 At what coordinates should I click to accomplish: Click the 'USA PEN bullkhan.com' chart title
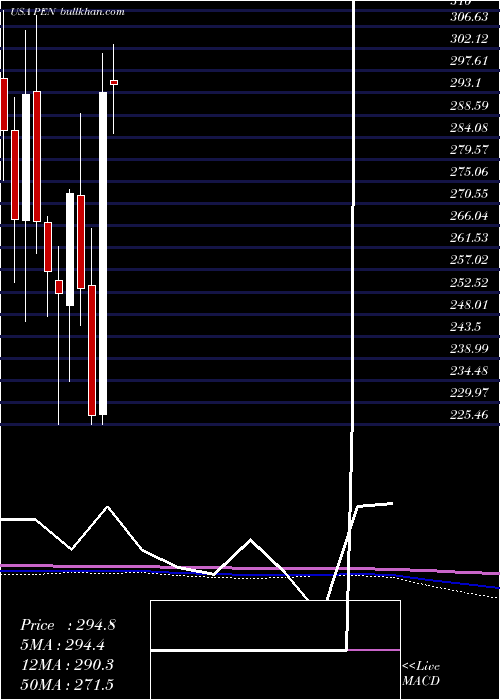[x=67, y=12]
